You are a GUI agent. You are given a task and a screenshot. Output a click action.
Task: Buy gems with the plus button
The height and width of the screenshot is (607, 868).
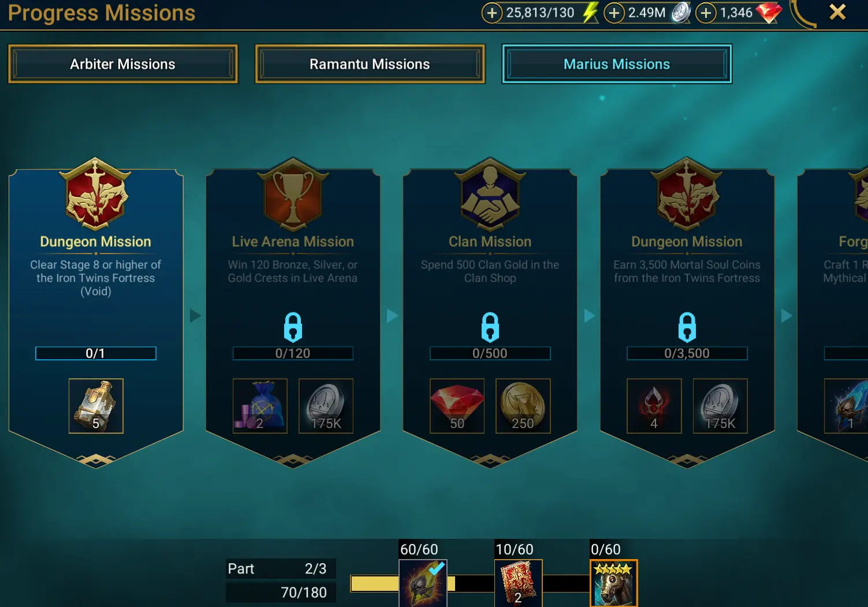(x=706, y=13)
